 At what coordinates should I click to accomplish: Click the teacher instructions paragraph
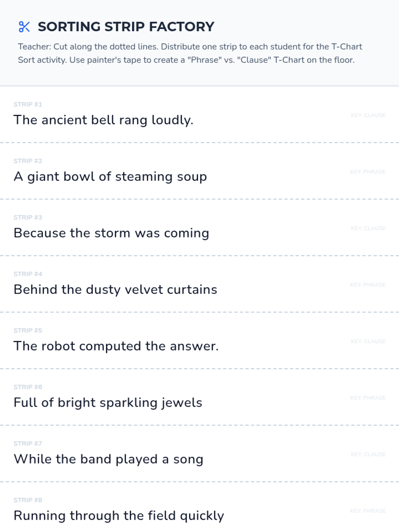[190, 53]
